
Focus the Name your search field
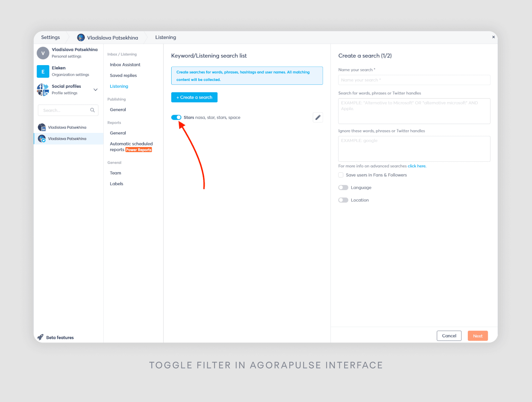click(414, 80)
